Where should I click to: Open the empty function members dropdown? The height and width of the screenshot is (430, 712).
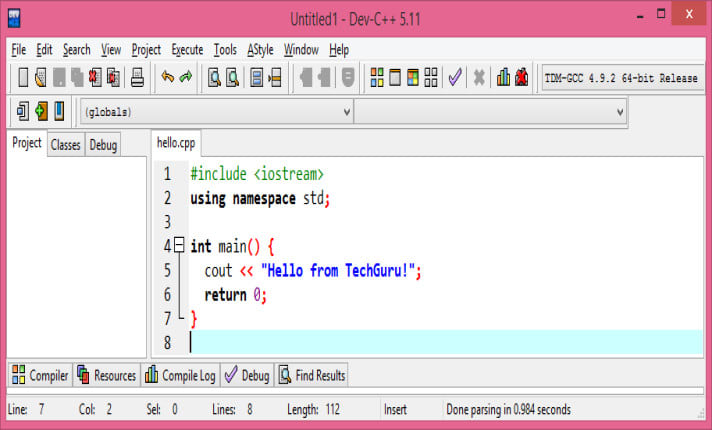coord(491,112)
